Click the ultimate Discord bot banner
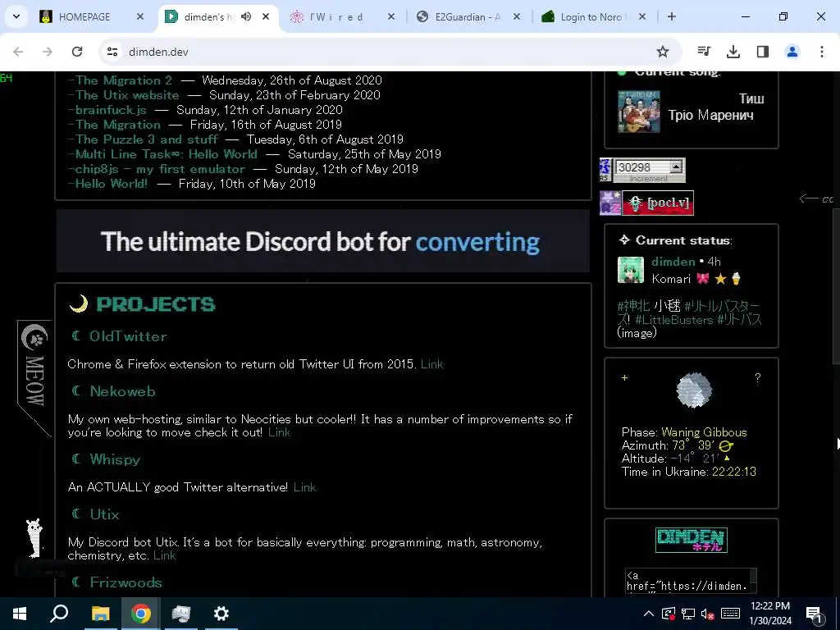Viewport: 840px width, 630px height. coord(323,241)
